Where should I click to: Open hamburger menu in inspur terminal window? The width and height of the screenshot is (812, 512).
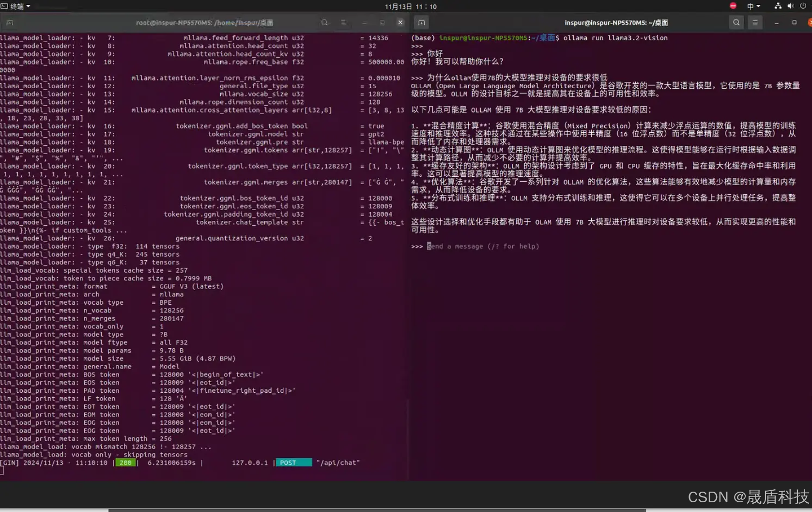pos(755,22)
